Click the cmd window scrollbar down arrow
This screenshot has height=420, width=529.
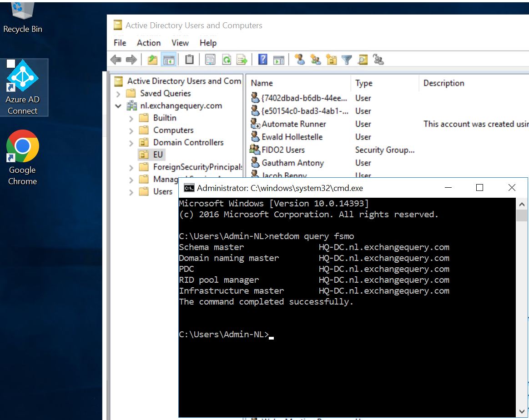click(522, 411)
